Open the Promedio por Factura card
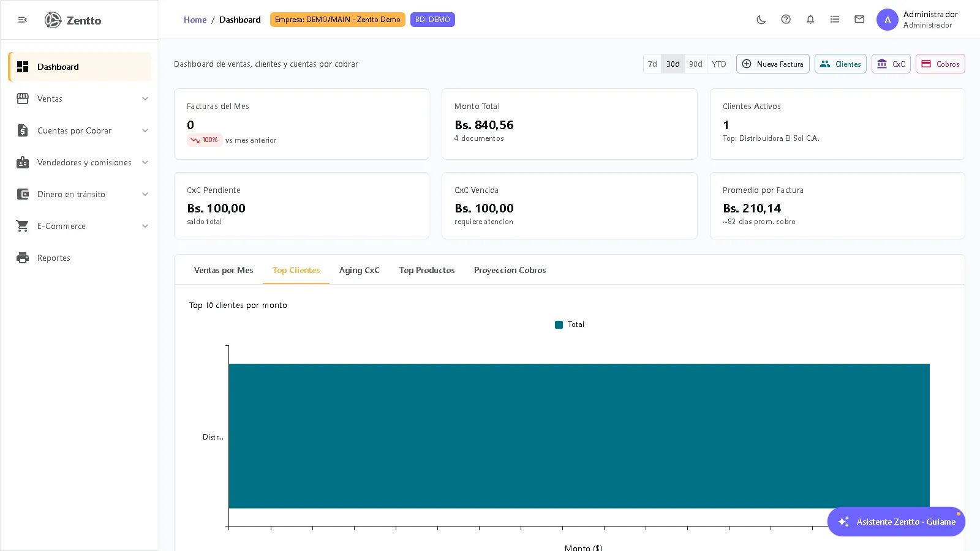Screen dimensions: 980x551 coord(837,206)
